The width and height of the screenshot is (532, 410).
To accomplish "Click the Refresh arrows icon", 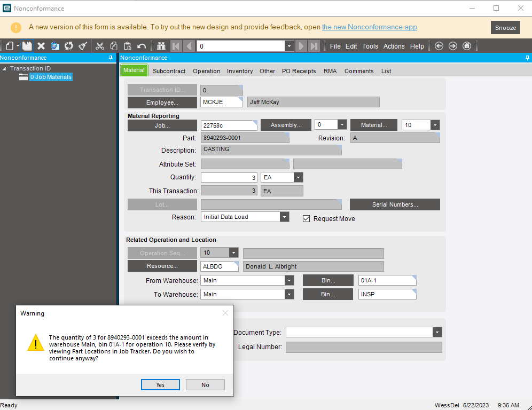I will (x=69, y=46).
